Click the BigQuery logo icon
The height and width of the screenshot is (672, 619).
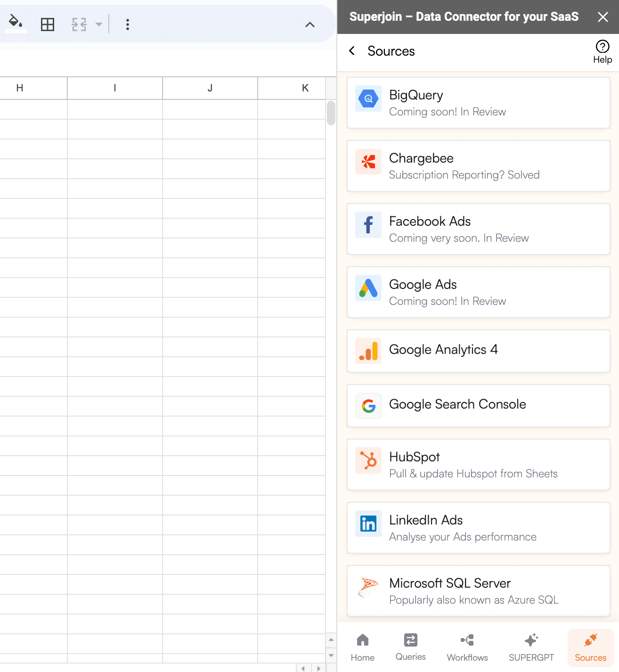[x=368, y=98]
